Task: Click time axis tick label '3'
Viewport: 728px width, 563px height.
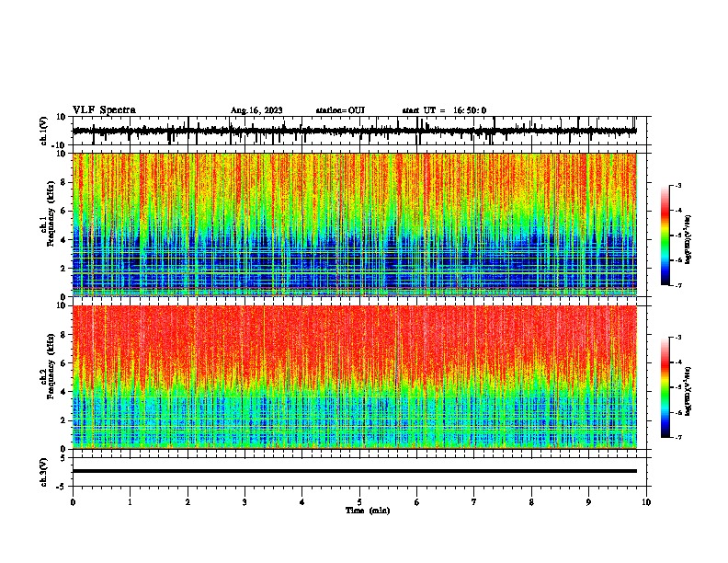Action: [245, 502]
